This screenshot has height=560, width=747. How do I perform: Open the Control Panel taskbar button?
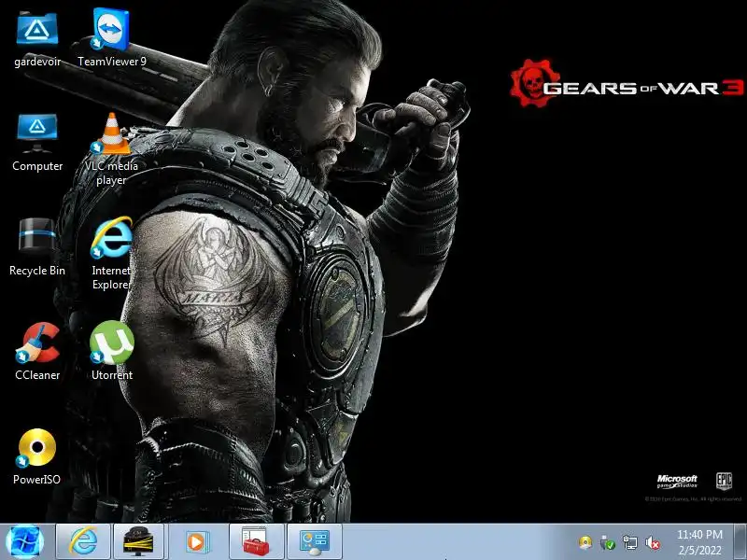[x=315, y=542]
